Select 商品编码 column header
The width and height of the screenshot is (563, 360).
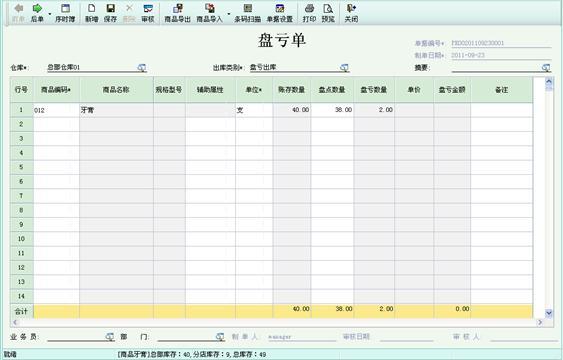(56, 90)
